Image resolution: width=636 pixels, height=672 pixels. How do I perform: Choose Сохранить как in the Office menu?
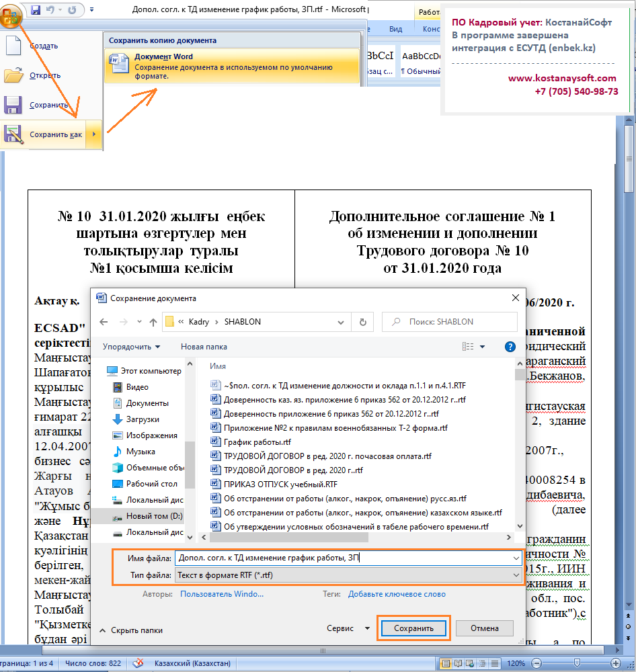(44, 134)
